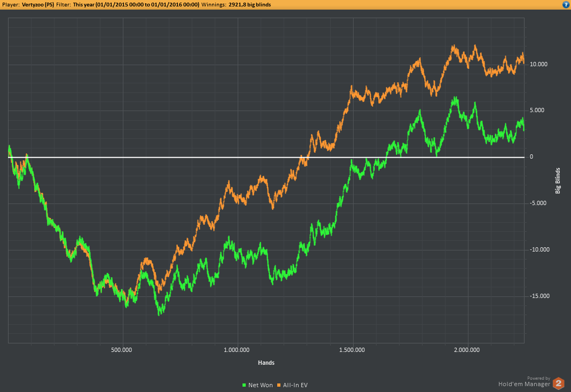Image resolution: width=571 pixels, height=392 pixels.
Task: Click the orange All-In EV legend square
Action: tap(279, 385)
